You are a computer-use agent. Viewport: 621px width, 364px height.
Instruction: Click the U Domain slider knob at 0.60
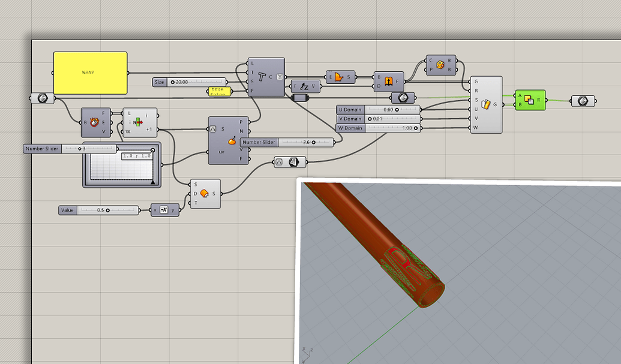coord(397,110)
